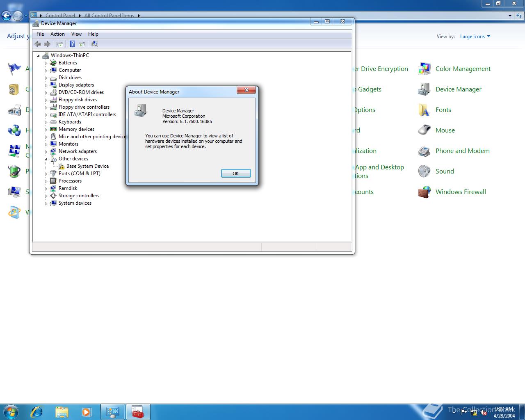
Task: Open the Action menu
Action: pyautogui.click(x=57, y=34)
